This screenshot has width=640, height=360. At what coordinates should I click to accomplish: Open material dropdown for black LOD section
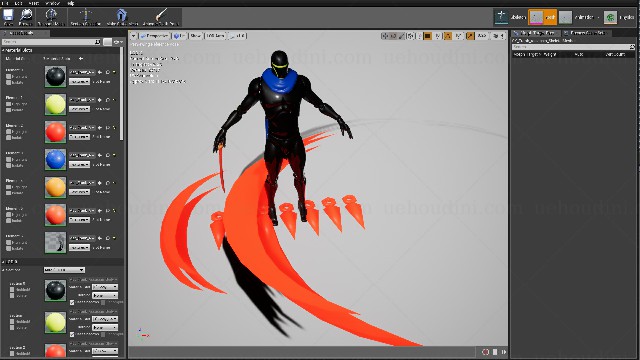105,287
